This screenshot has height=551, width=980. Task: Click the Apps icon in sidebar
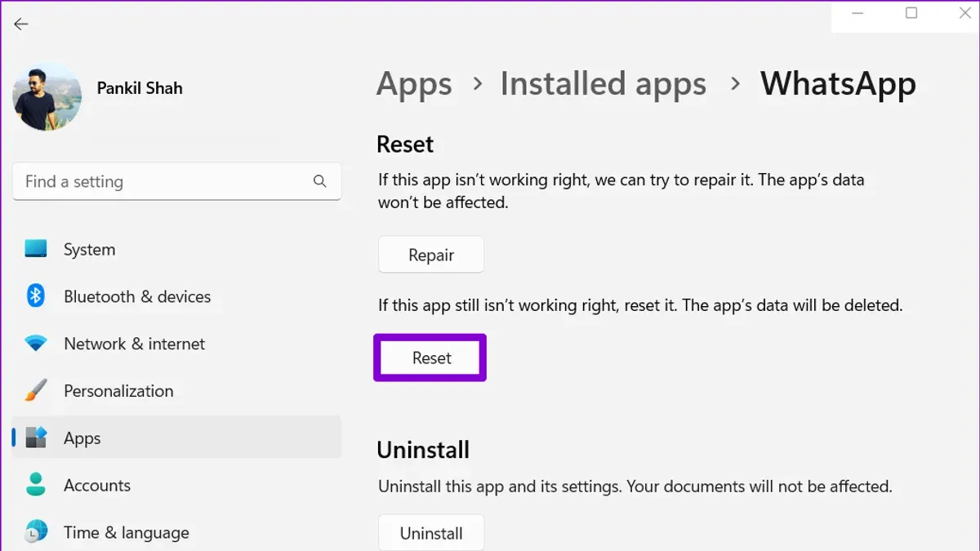[x=36, y=438]
